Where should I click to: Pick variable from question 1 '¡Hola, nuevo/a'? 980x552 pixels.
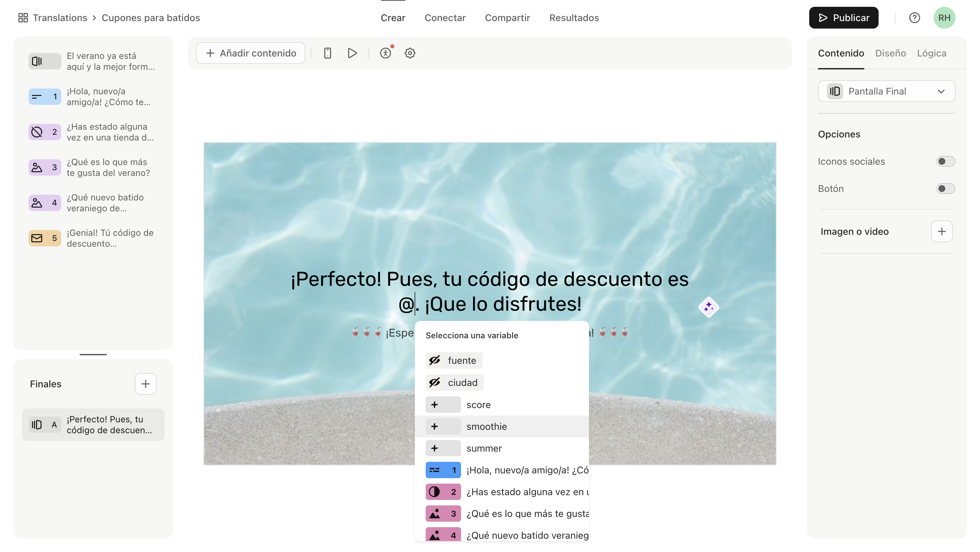pos(502,470)
